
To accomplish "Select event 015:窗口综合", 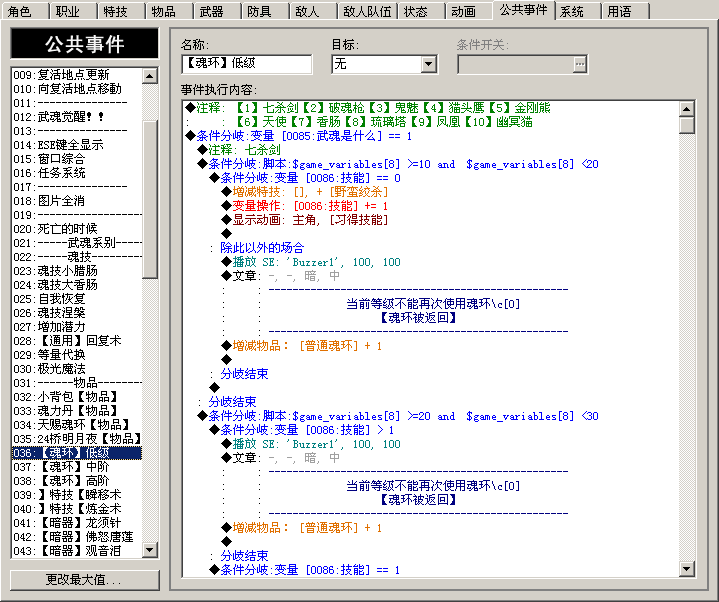I will click(77, 159).
